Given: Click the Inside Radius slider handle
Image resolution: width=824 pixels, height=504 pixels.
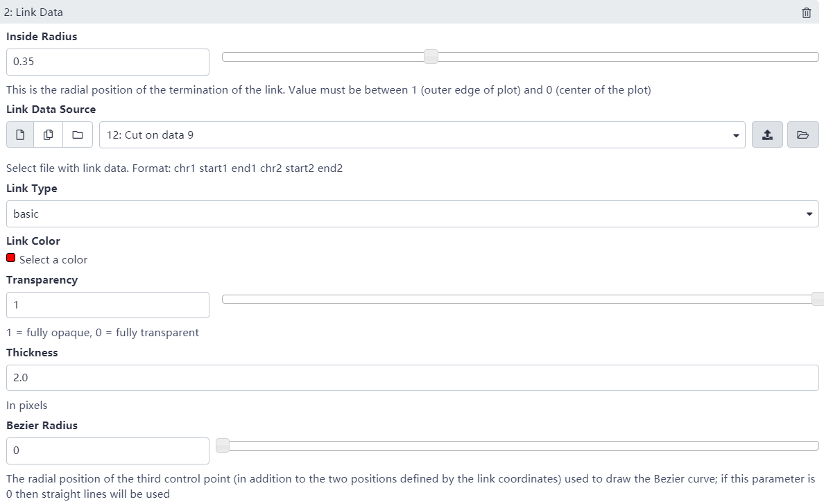Looking at the screenshot, I should [x=431, y=57].
